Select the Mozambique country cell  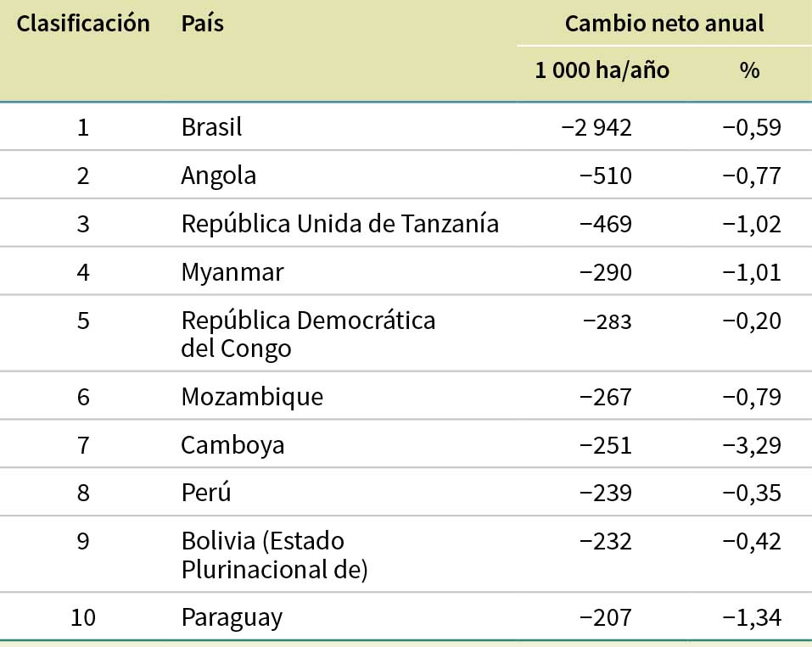click(x=252, y=397)
